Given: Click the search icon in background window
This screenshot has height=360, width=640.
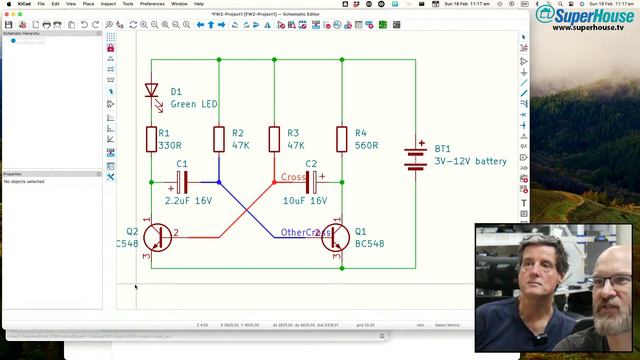Looking at the screenshot, I should tap(382, 336).
